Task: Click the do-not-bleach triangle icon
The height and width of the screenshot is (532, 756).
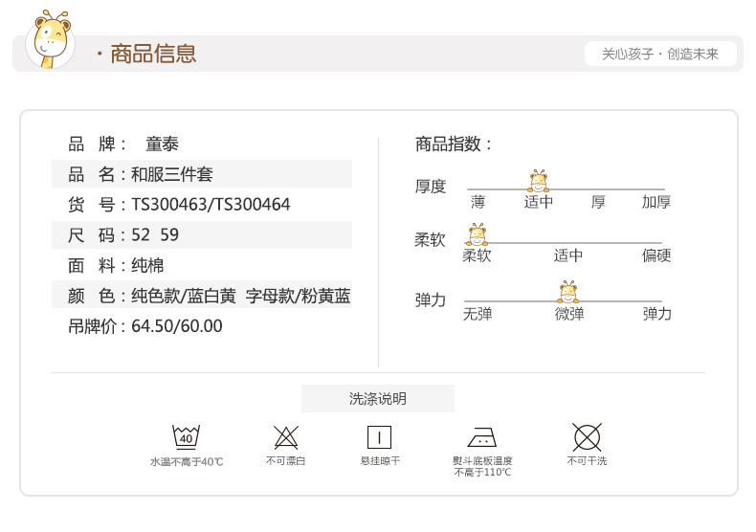Action: pos(285,437)
